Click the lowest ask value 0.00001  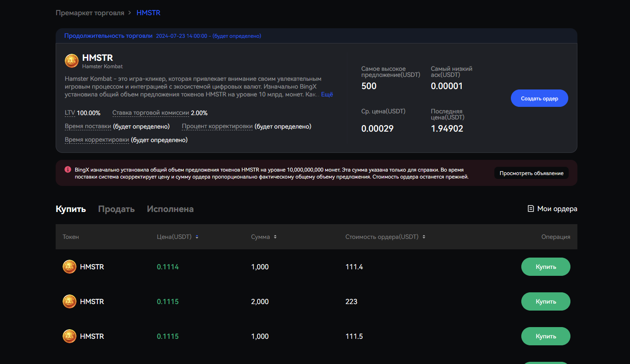pyautogui.click(x=447, y=86)
